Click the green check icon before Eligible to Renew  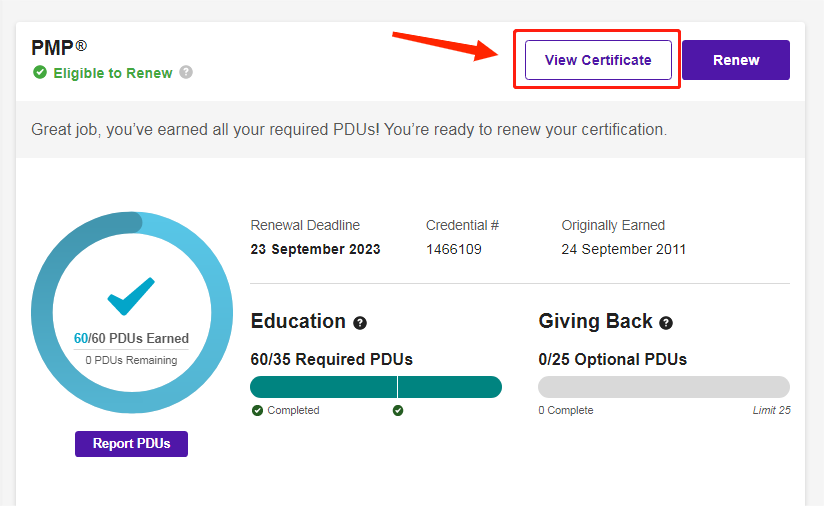pyautogui.click(x=40, y=72)
